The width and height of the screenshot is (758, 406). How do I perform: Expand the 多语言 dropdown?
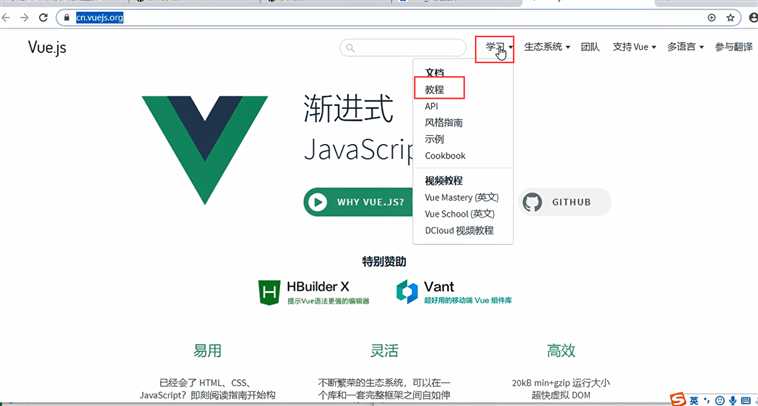click(685, 47)
